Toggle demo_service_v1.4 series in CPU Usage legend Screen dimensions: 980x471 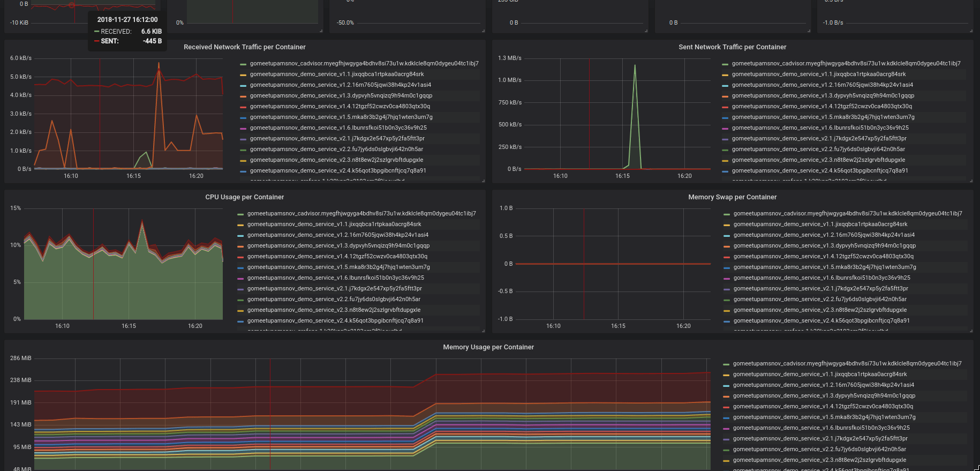pyautogui.click(x=337, y=256)
